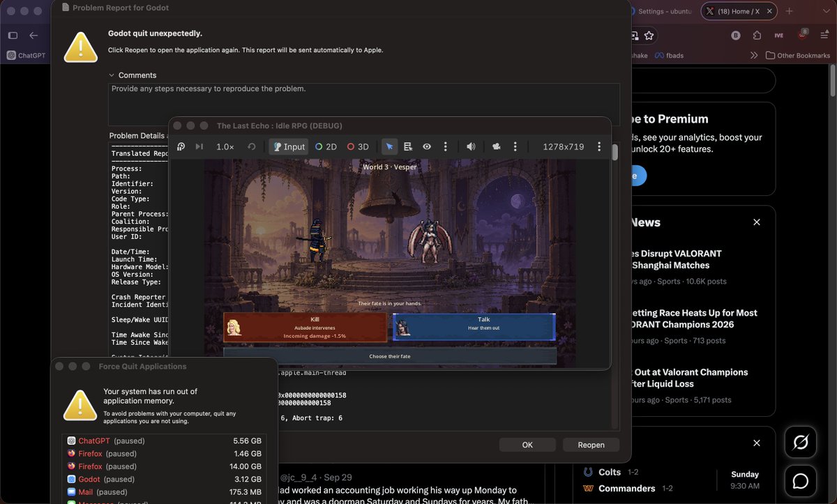Toggle the arrow select tool
837x504 pixels.
(390, 146)
